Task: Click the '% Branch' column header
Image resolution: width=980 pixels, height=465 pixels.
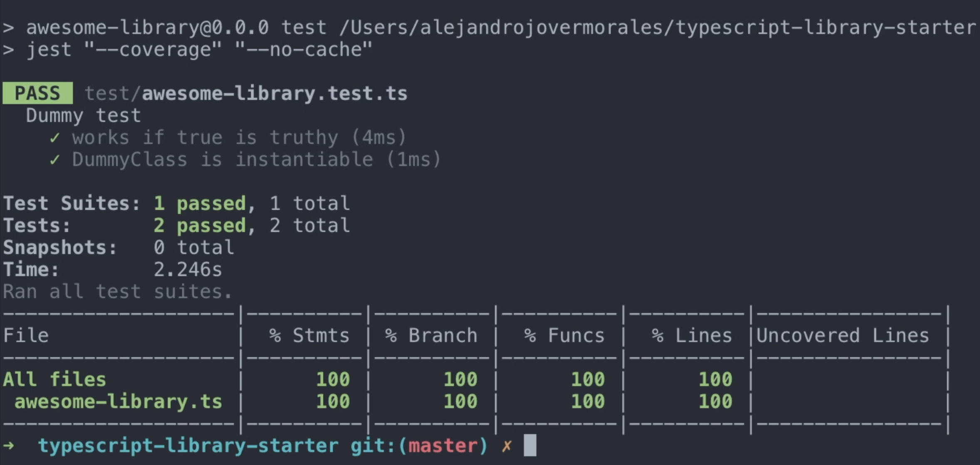Action: tap(431, 335)
